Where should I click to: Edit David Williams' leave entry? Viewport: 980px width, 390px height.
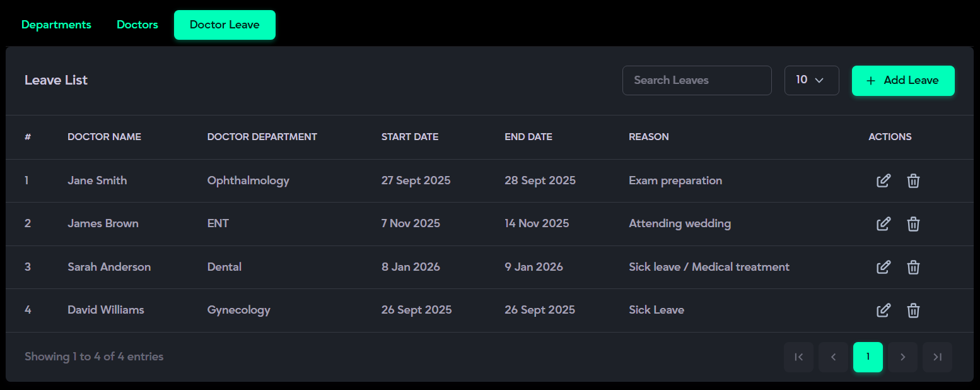[884, 310]
